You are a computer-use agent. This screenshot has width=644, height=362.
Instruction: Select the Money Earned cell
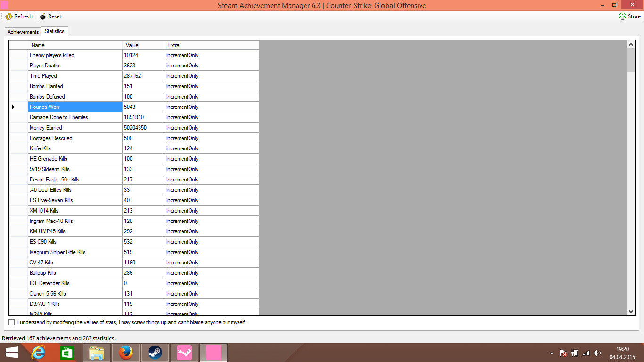coord(75,128)
